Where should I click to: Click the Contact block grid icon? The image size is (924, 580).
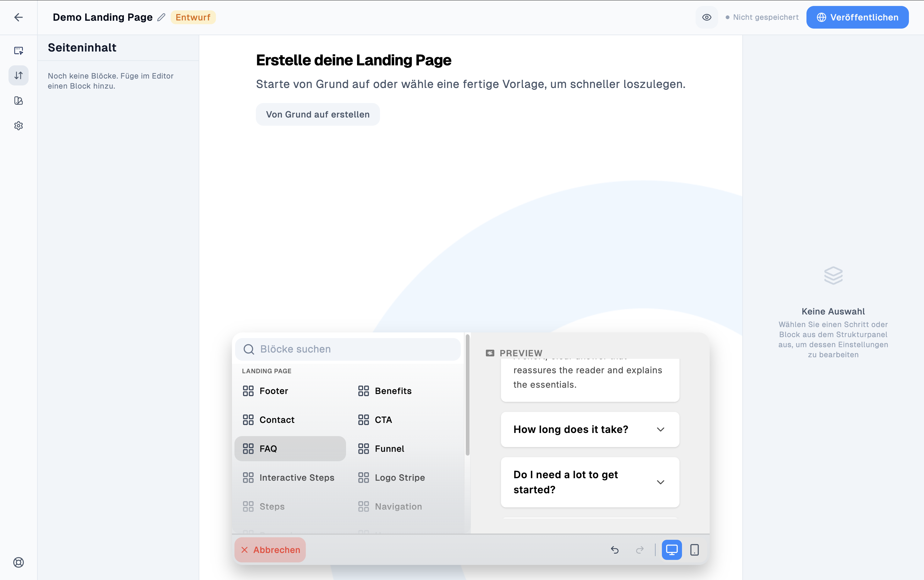tap(248, 420)
